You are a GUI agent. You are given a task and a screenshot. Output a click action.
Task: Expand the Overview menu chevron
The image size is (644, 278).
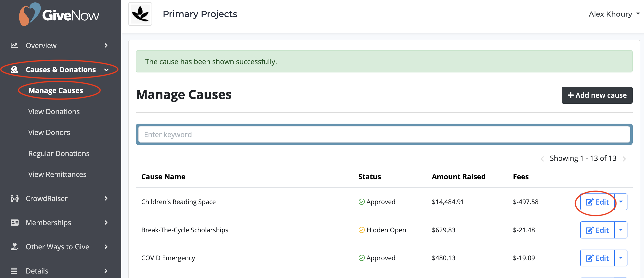pyautogui.click(x=106, y=45)
